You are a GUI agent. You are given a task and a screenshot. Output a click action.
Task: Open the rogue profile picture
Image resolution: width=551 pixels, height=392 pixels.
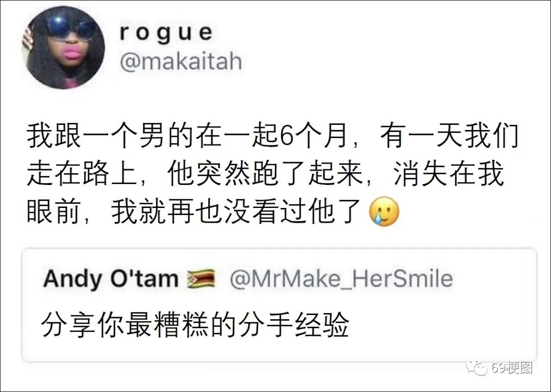[65, 47]
